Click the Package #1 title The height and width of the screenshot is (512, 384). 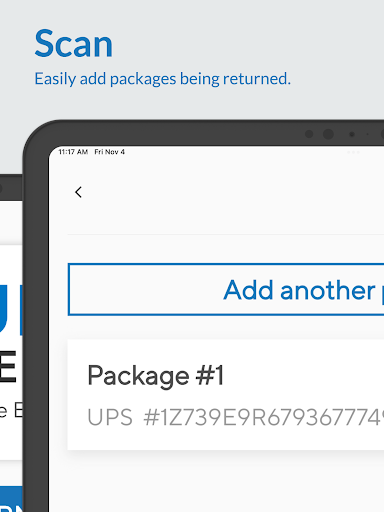(x=155, y=376)
